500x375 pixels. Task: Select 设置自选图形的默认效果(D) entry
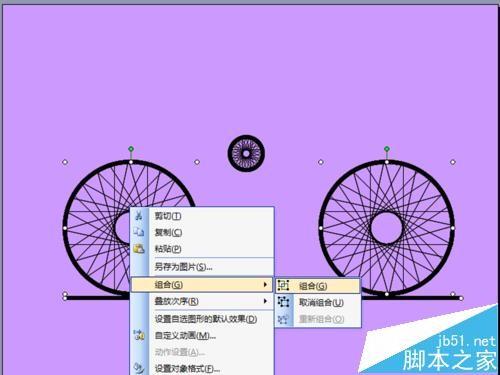point(202,319)
